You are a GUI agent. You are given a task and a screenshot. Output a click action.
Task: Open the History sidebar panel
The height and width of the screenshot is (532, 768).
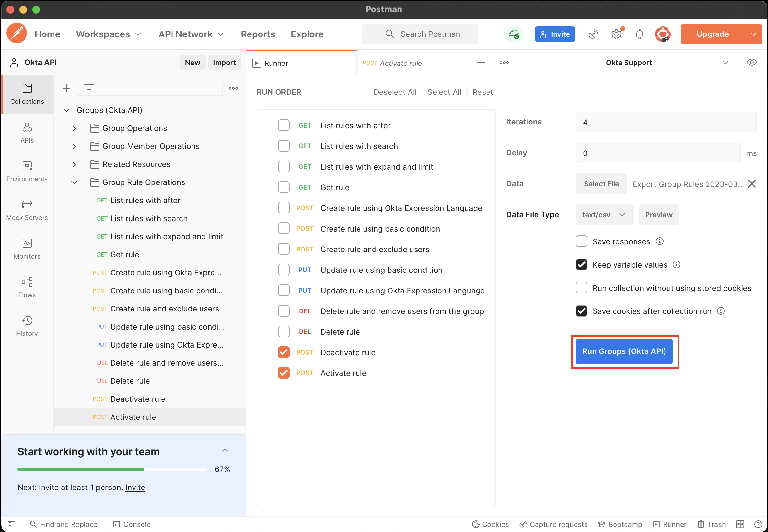click(x=27, y=326)
